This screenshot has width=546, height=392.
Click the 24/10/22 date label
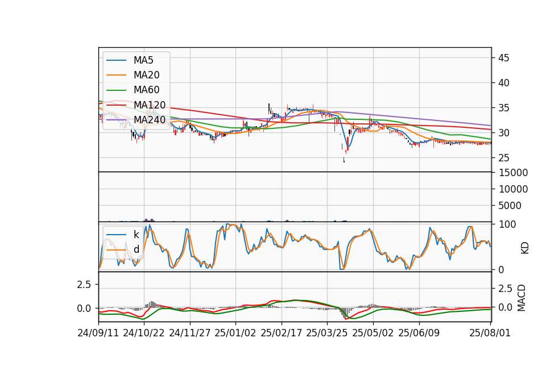tap(144, 333)
